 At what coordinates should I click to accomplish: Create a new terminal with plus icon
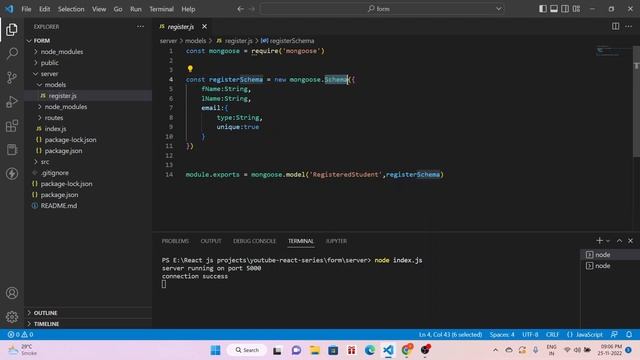pyautogui.click(x=599, y=241)
